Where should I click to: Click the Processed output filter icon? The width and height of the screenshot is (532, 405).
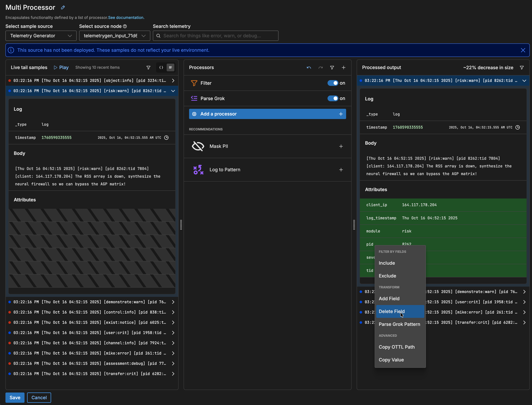point(522,67)
